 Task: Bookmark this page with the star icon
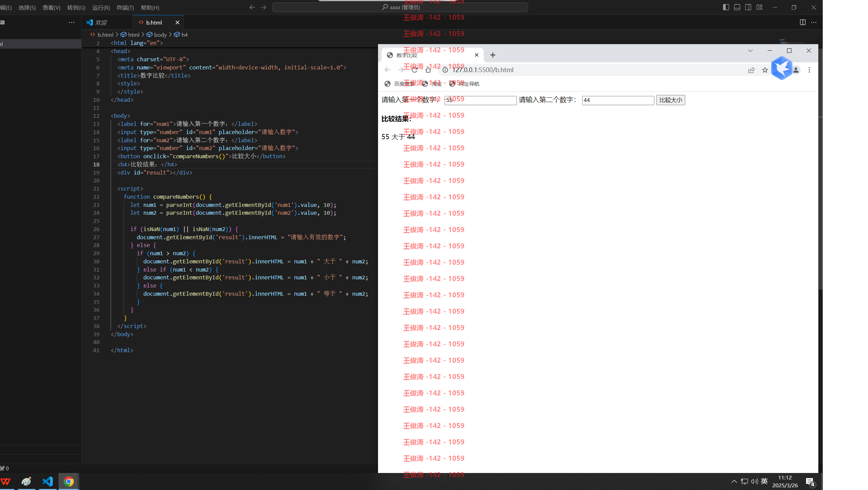pos(765,70)
